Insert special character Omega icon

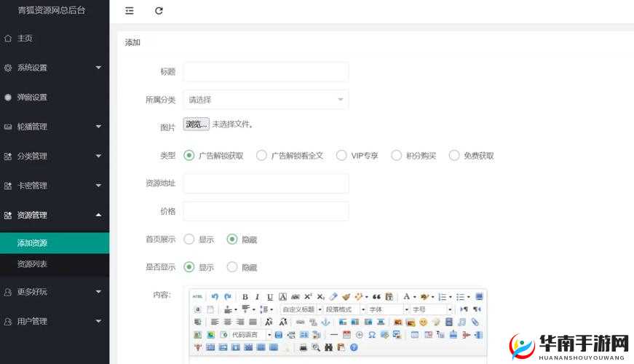(x=372, y=335)
